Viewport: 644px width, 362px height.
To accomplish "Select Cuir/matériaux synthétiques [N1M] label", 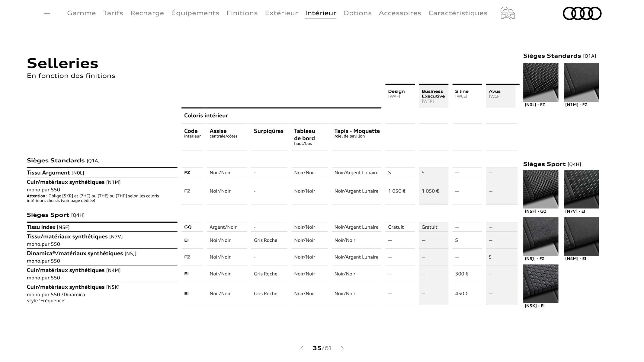I will [x=74, y=182].
